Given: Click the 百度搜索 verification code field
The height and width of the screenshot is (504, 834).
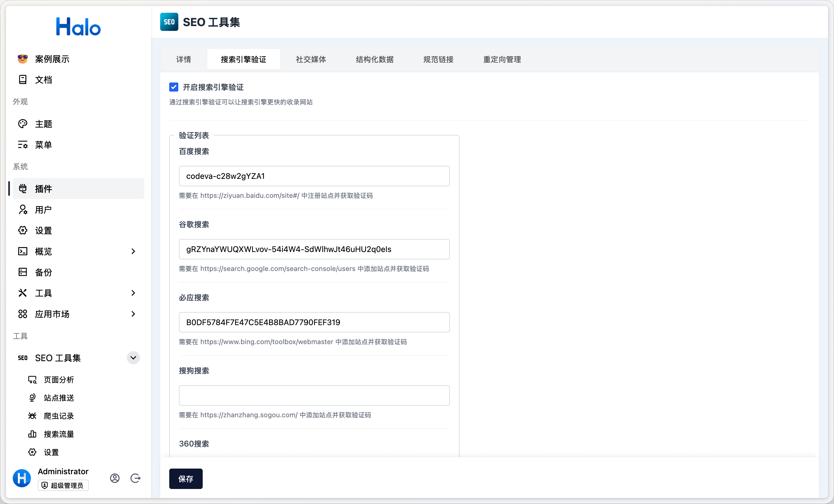Looking at the screenshot, I should pyautogui.click(x=314, y=176).
